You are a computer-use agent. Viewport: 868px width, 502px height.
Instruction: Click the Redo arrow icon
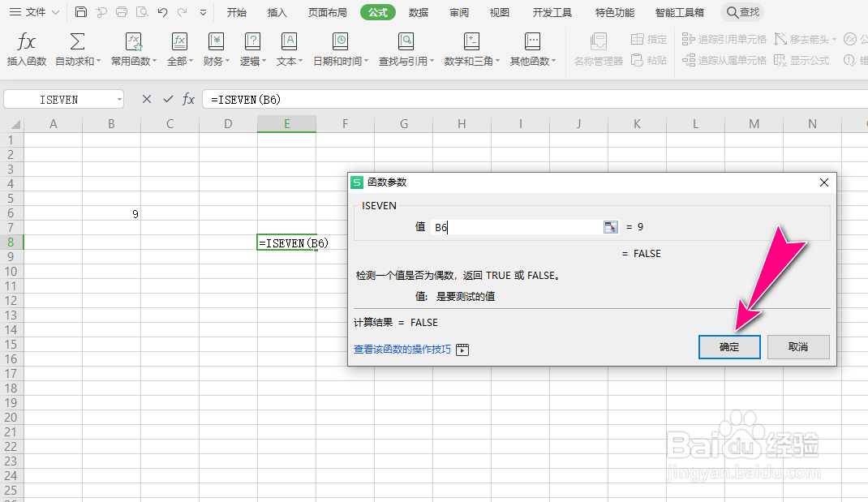[x=183, y=12]
